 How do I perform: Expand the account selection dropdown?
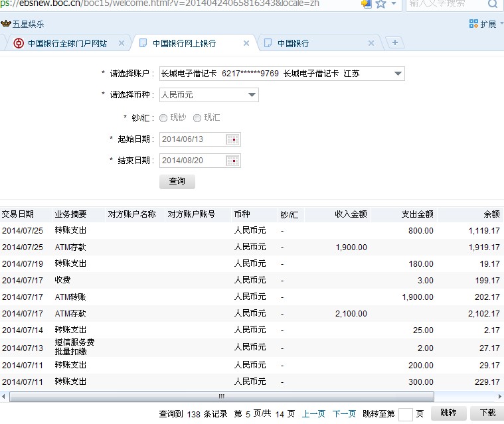click(x=397, y=74)
